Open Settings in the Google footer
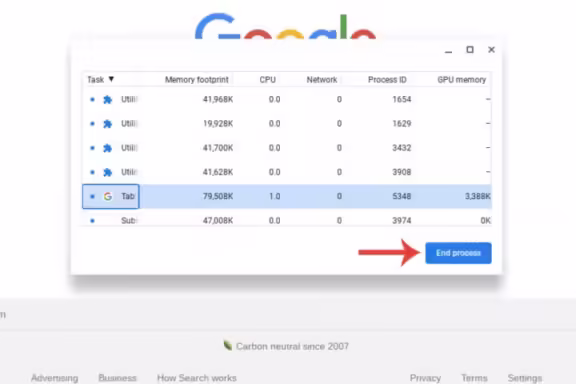 525,378
